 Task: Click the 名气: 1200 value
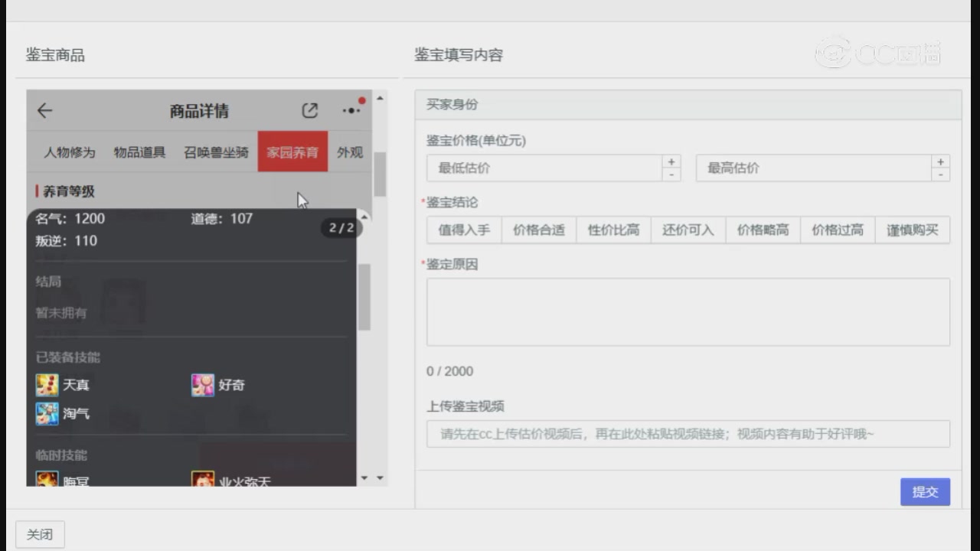point(70,219)
